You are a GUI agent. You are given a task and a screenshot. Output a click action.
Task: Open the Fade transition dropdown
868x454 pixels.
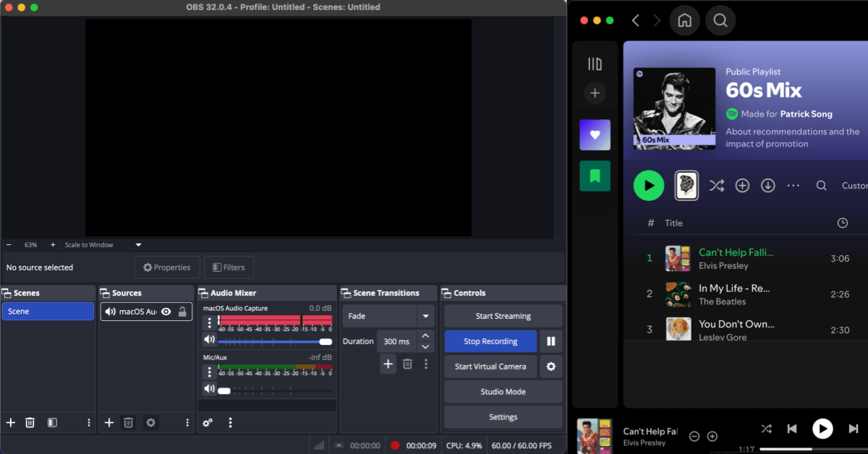pyautogui.click(x=388, y=316)
